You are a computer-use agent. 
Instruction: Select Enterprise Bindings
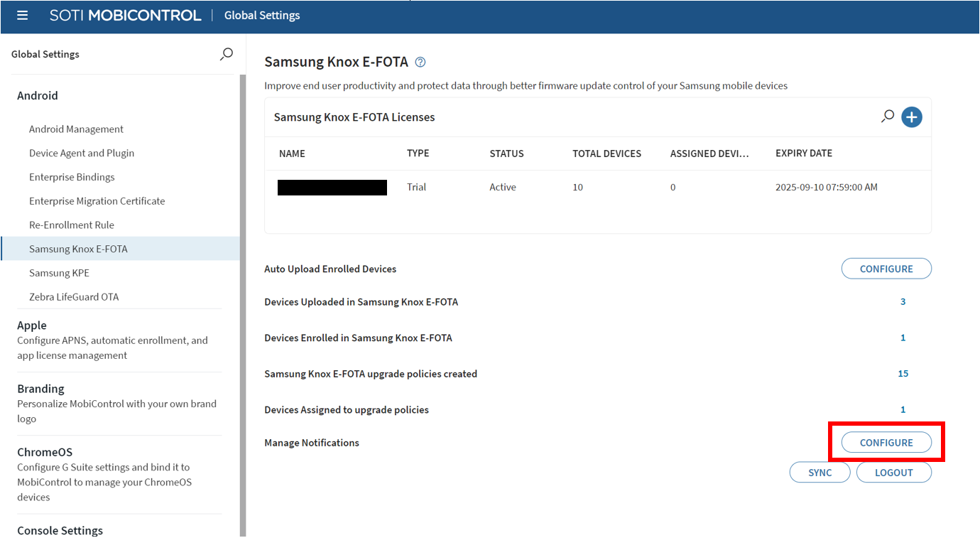click(72, 177)
